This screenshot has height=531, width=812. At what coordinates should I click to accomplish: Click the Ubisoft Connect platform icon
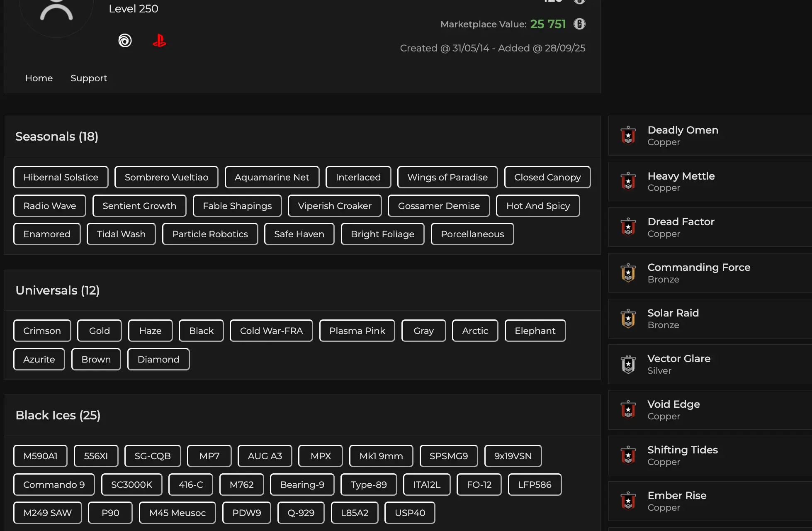pyautogui.click(x=125, y=41)
